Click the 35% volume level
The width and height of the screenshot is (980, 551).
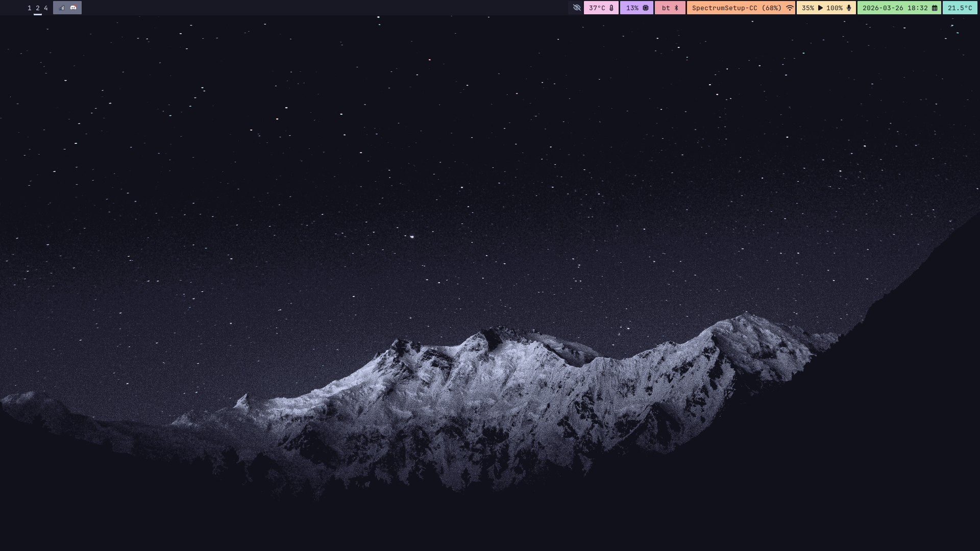click(807, 8)
